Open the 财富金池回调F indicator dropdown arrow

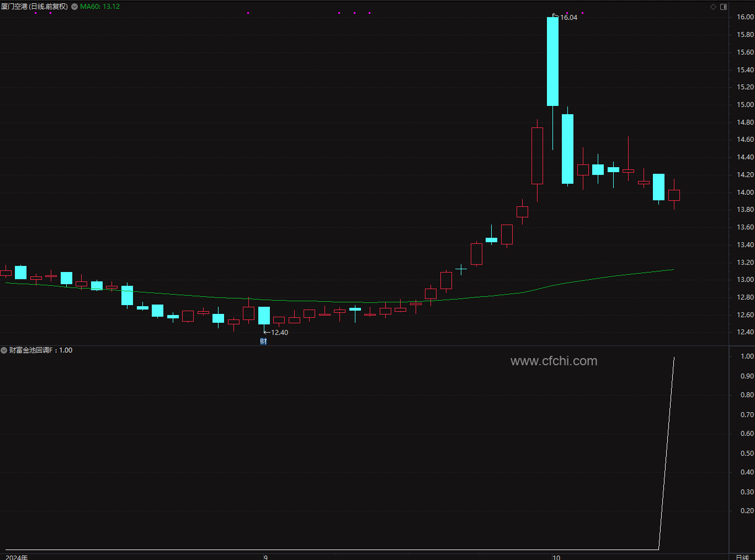click(4, 350)
